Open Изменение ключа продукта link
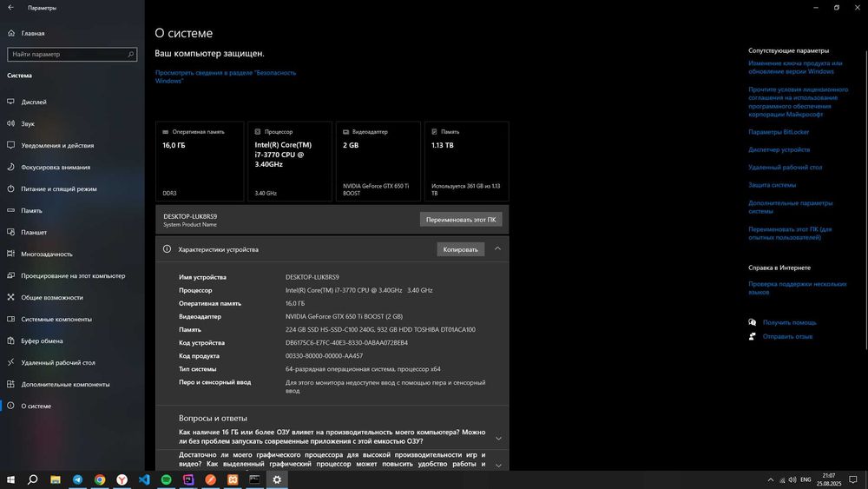This screenshot has width=868, height=489. [x=795, y=67]
